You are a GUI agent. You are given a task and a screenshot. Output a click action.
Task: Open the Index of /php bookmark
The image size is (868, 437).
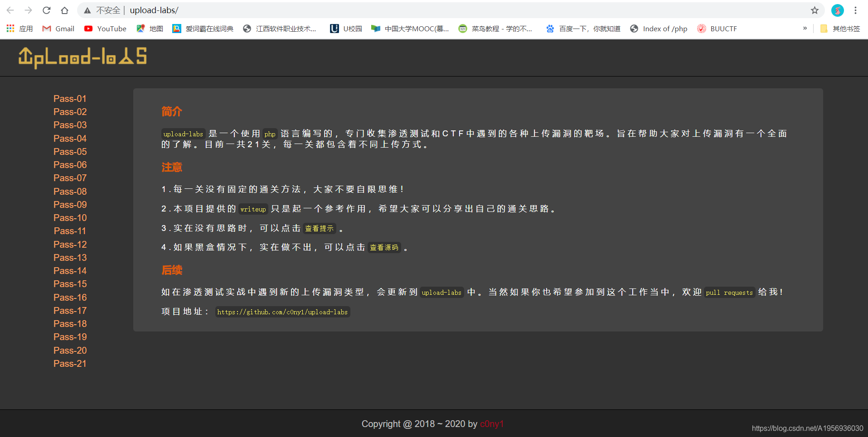coord(659,29)
